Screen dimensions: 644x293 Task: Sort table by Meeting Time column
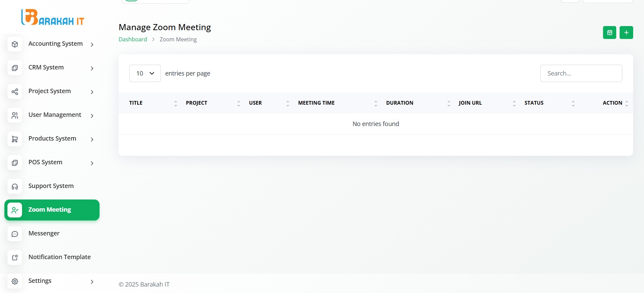[x=316, y=103]
